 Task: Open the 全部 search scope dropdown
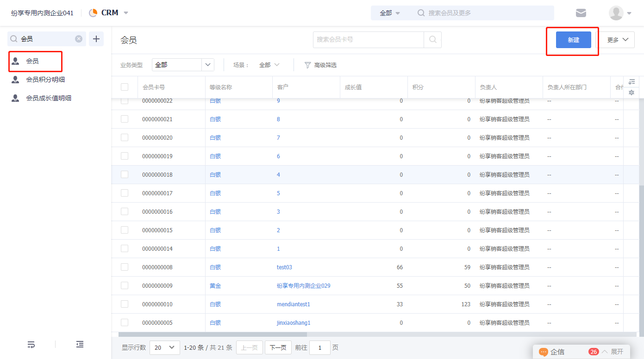click(x=390, y=13)
